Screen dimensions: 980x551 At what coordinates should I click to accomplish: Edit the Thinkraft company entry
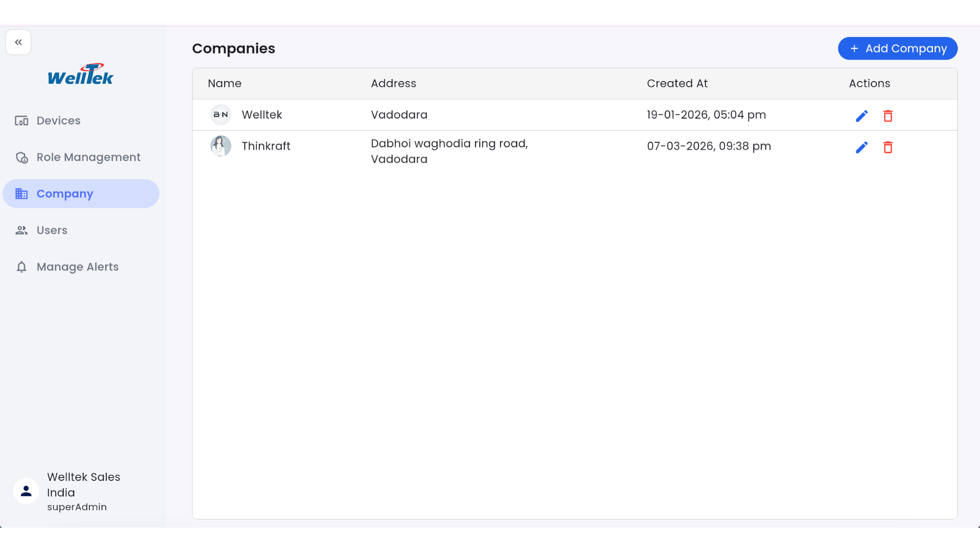(x=862, y=147)
